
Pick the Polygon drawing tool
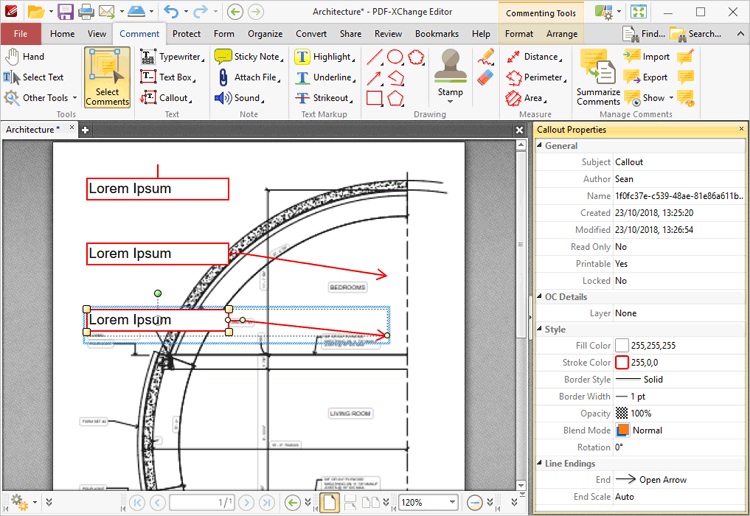395,98
